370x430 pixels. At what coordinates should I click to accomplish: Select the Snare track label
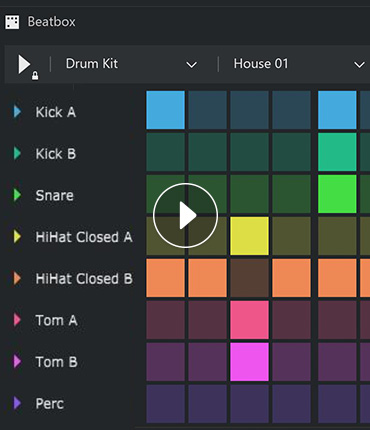[x=54, y=195]
